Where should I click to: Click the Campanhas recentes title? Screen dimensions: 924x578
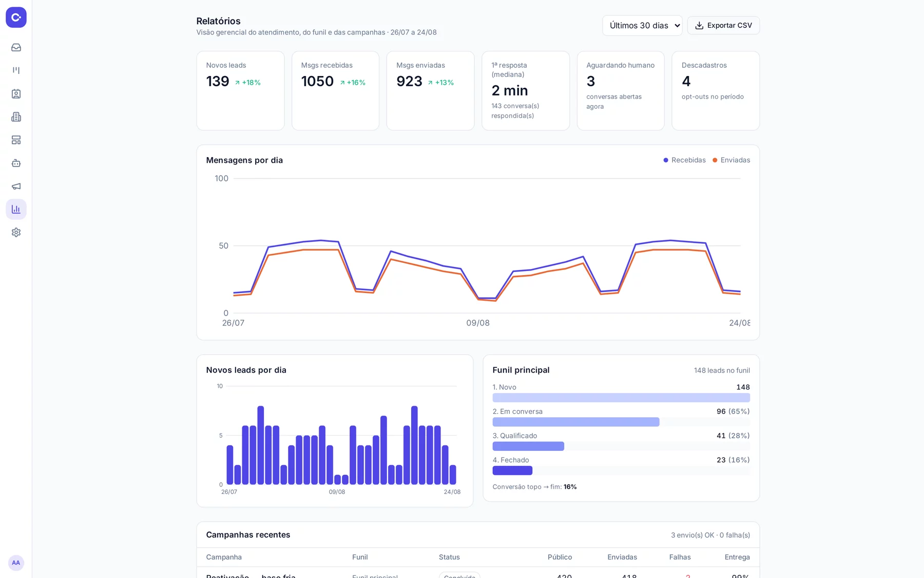pos(248,535)
